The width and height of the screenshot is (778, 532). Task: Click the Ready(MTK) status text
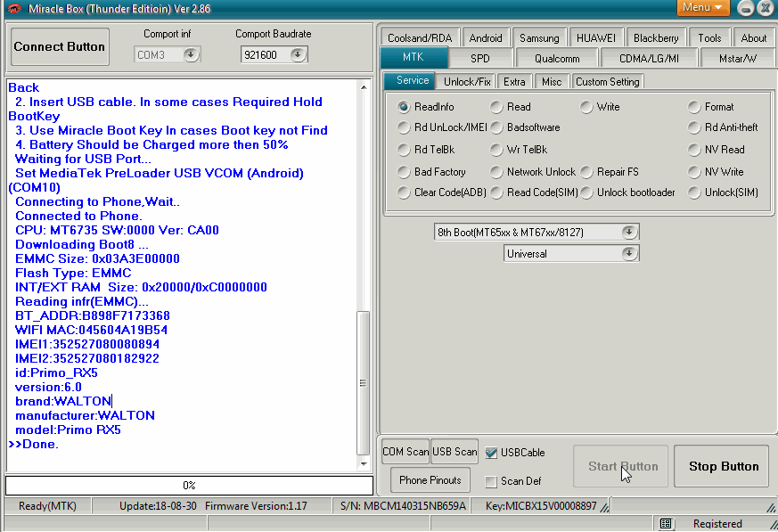coord(47,505)
